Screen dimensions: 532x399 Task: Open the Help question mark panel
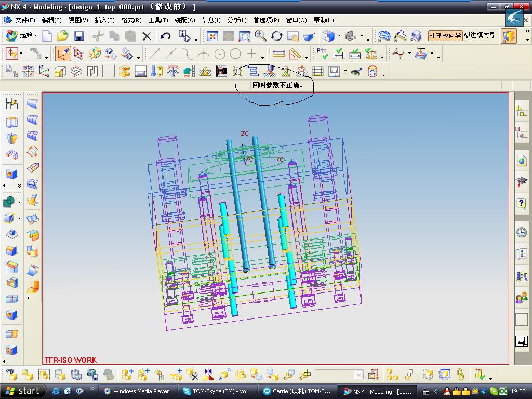tap(521, 203)
